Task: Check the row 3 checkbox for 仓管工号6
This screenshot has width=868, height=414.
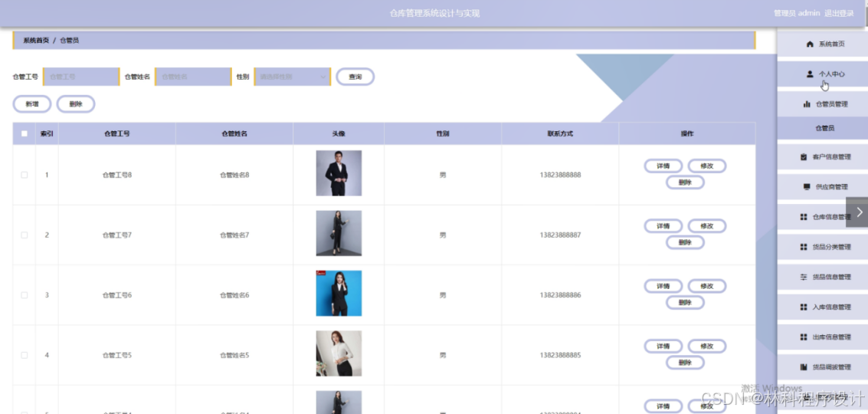Action: tap(25, 295)
